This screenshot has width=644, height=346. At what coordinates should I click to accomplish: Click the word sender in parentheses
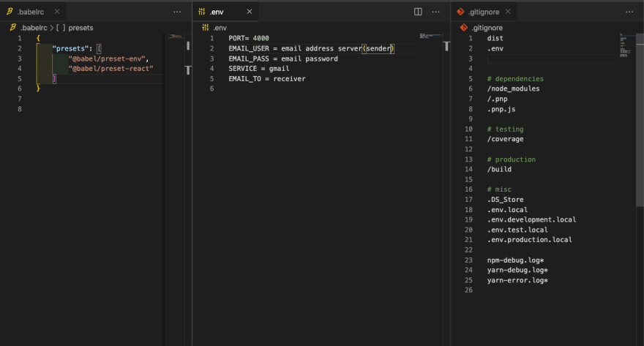pyautogui.click(x=378, y=48)
